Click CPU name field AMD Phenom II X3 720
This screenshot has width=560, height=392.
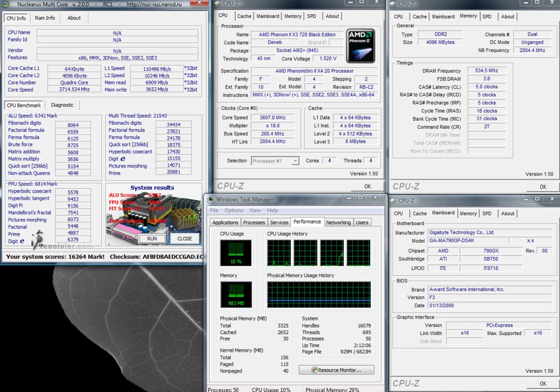coord(297,35)
